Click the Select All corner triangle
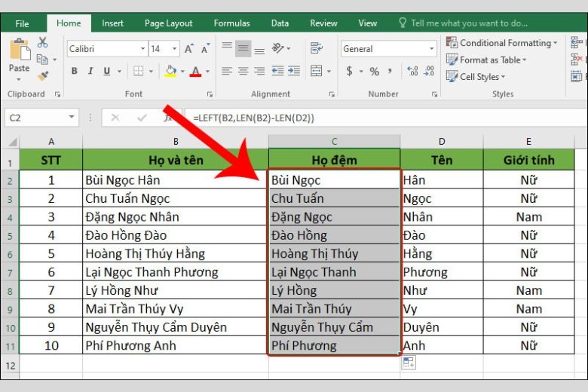 [x=12, y=142]
